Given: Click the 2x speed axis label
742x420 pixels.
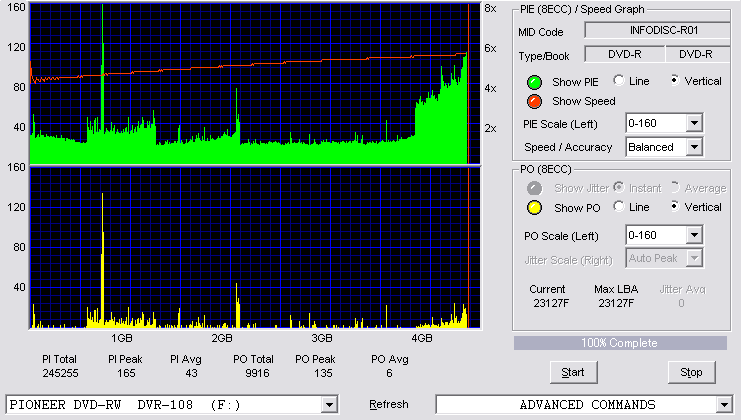Looking at the screenshot, I should (490, 128).
